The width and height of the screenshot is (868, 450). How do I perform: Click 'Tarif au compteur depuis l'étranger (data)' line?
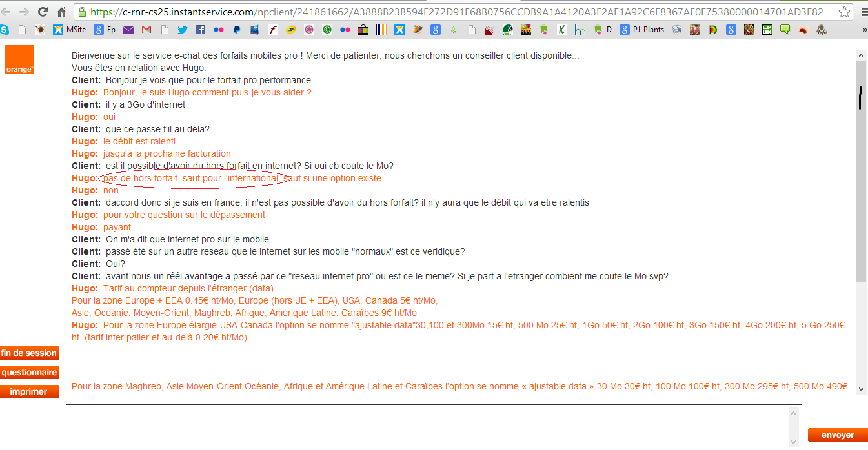[188, 288]
